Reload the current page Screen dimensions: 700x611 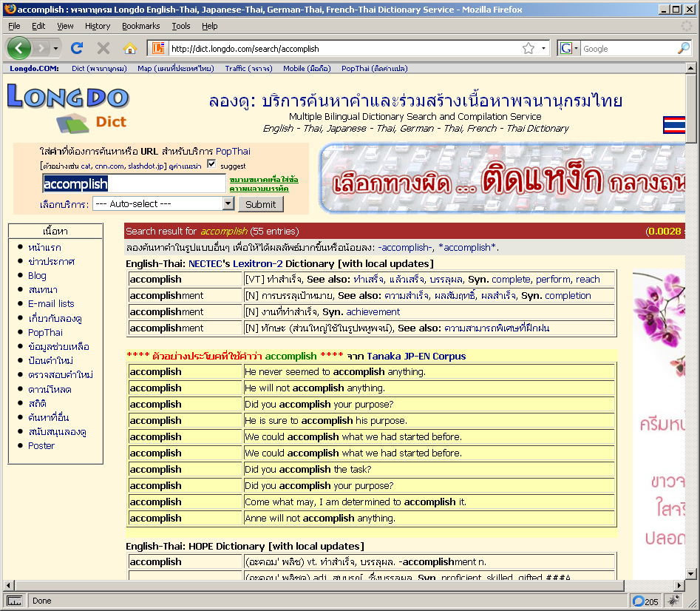click(77, 48)
